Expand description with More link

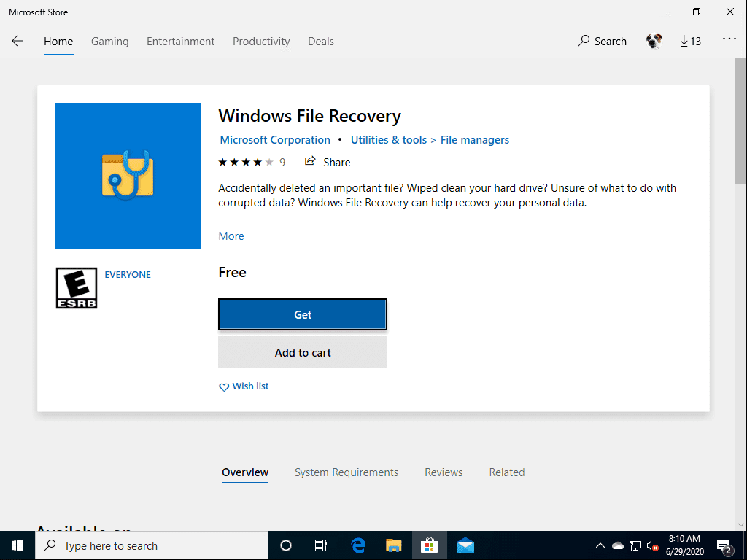[231, 236]
